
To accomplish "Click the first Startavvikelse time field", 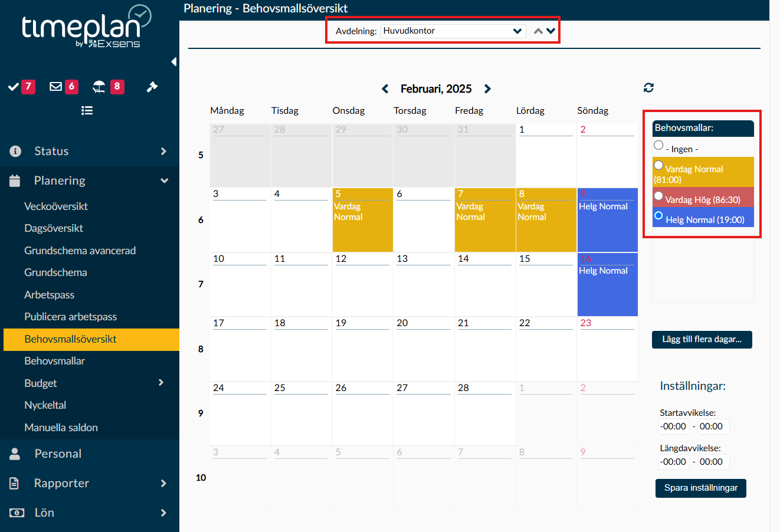I will [673, 426].
